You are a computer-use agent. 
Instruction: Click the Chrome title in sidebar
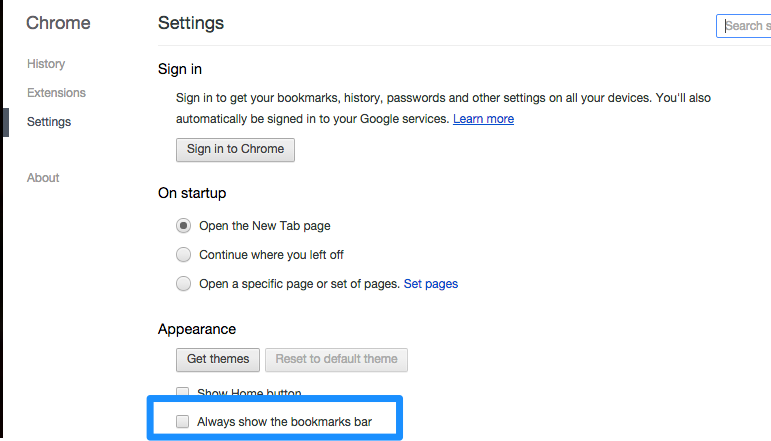(x=58, y=23)
